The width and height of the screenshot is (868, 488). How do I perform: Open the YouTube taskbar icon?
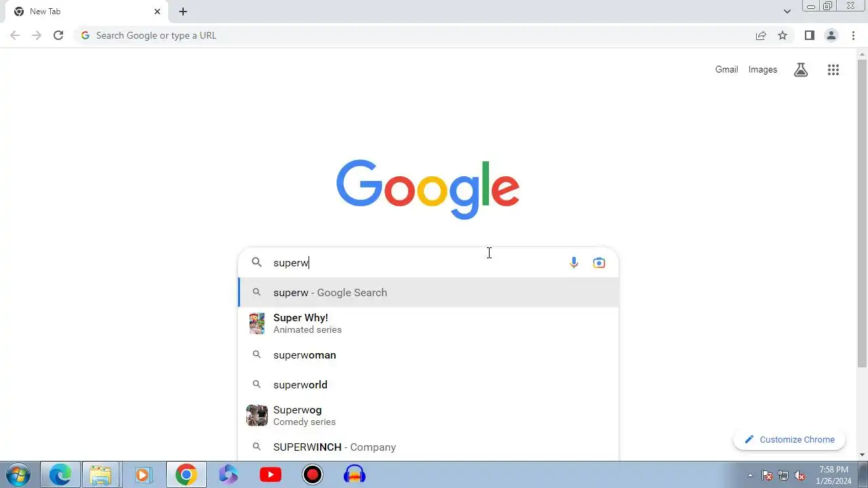click(271, 474)
